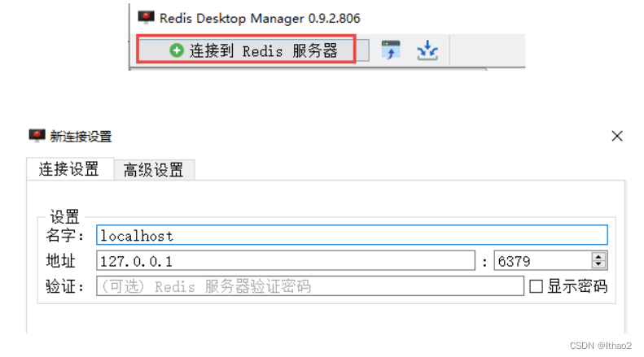The height and width of the screenshot is (357, 644).
Task: Click the green plus connect icon
Action: click(177, 50)
